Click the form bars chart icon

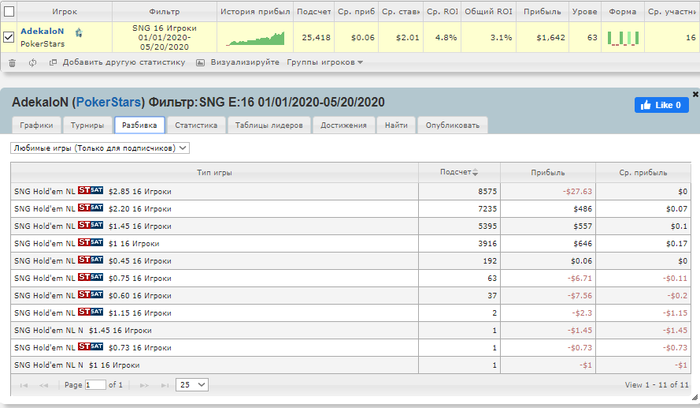click(623, 38)
